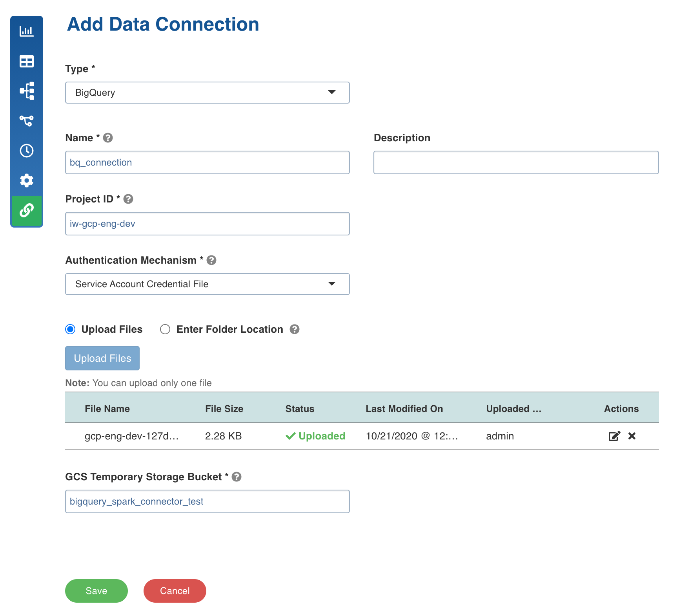Image resolution: width=688 pixels, height=616 pixels.
Task: Click the Actions column header
Action: (621, 409)
